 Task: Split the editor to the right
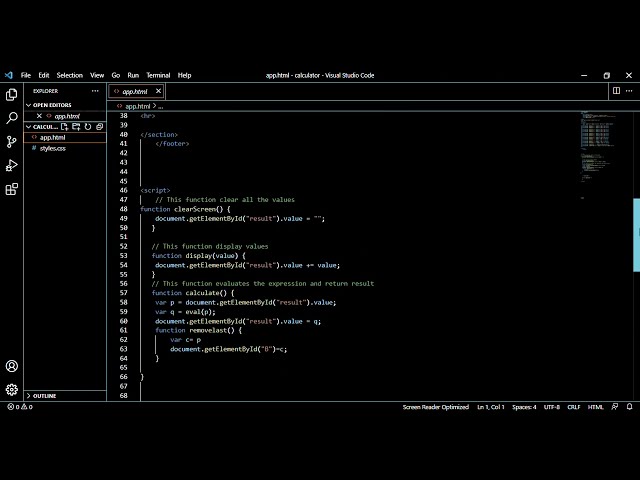(616, 91)
